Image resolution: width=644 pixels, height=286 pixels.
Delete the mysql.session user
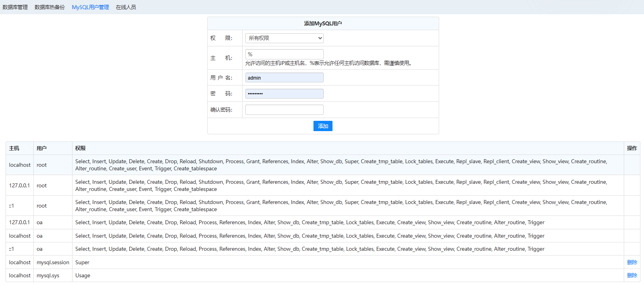(632, 262)
